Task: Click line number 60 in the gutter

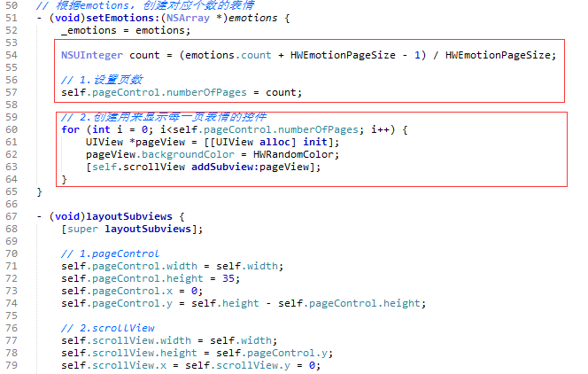Action: click(12, 129)
